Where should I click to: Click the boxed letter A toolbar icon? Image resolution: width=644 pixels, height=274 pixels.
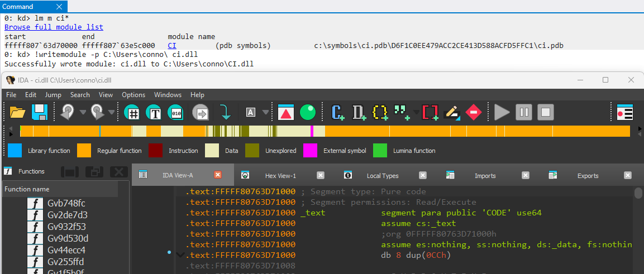click(251, 112)
